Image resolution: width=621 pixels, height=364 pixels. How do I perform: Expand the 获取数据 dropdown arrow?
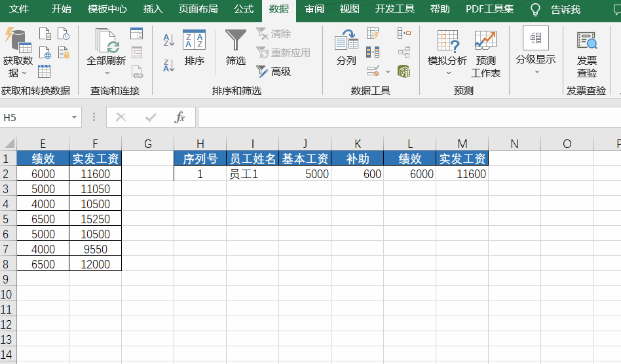coord(24,73)
